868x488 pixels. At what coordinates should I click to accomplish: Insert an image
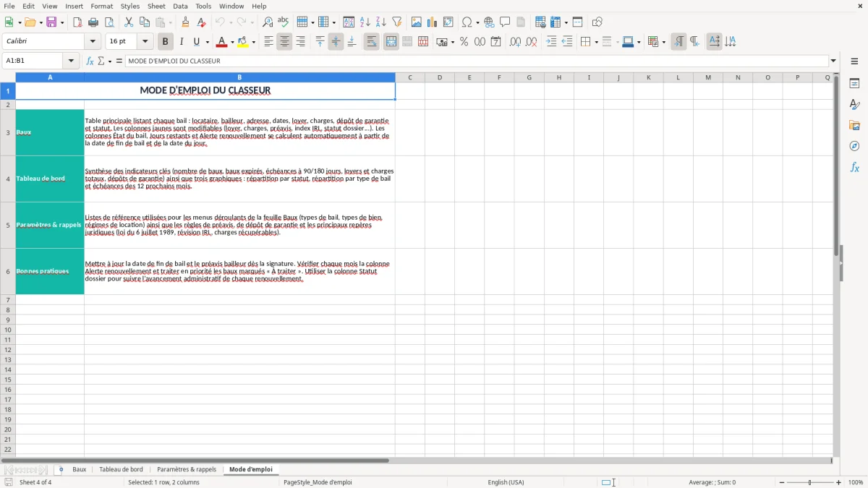pyautogui.click(x=417, y=22)
